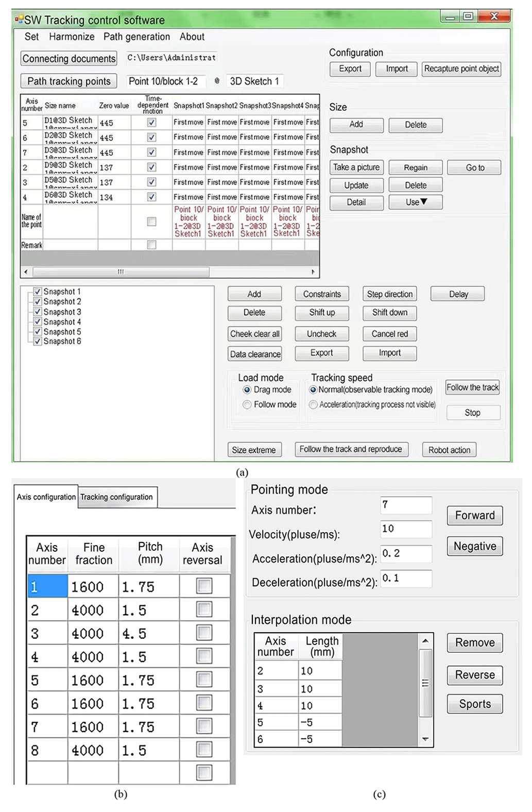Choose Acceleration tracking speed option
The height and width of the screenshot is (812, 532).
[x=313, y=404]
